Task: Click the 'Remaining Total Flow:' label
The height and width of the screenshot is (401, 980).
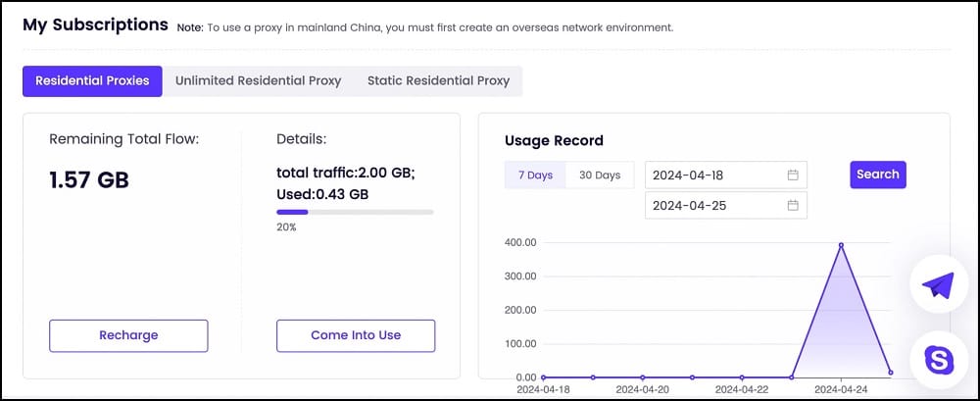Action: click(123, 139)
